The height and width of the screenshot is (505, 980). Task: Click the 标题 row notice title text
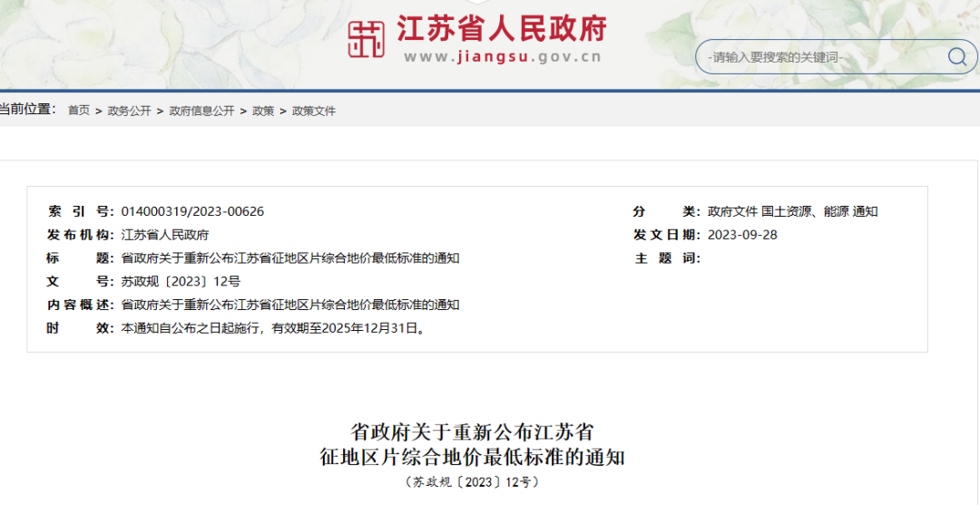pos(290,258)
